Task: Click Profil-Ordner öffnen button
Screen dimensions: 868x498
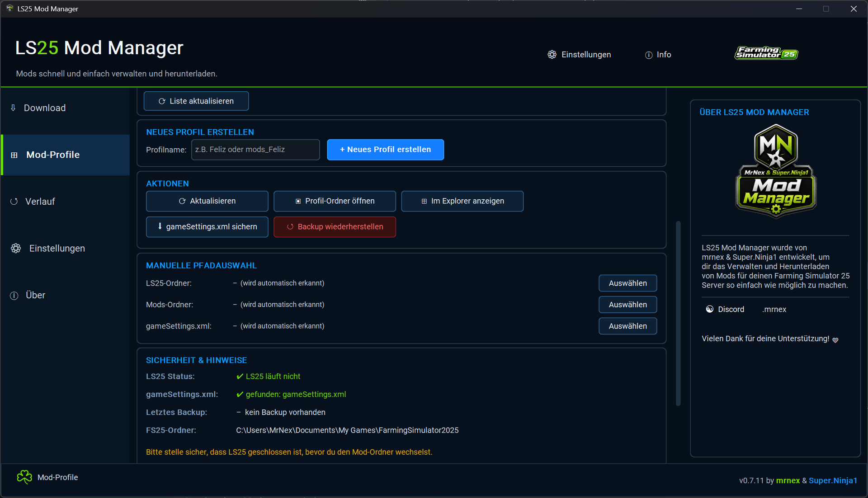Action: point(335,201)
